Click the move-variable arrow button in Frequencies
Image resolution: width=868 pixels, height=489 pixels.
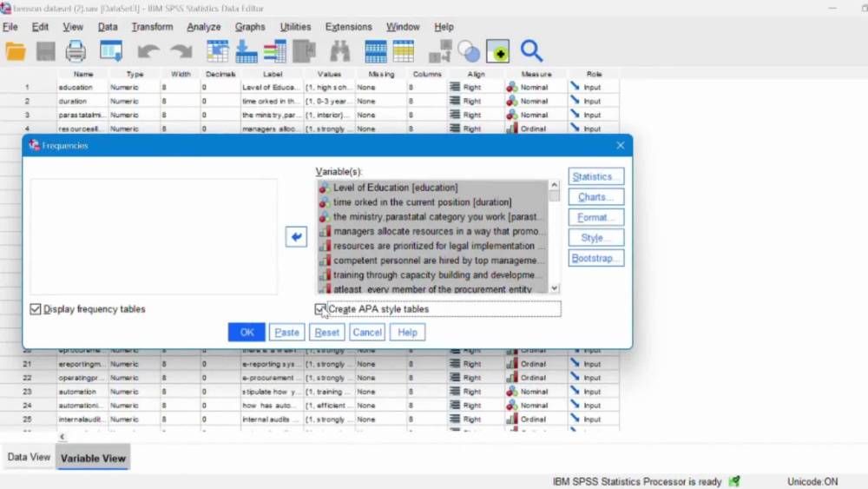[x=296, y=237]
